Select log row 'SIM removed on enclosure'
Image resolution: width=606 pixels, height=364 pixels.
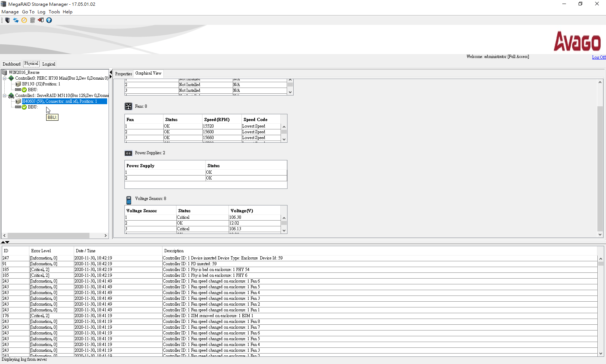tap(299, 316)
